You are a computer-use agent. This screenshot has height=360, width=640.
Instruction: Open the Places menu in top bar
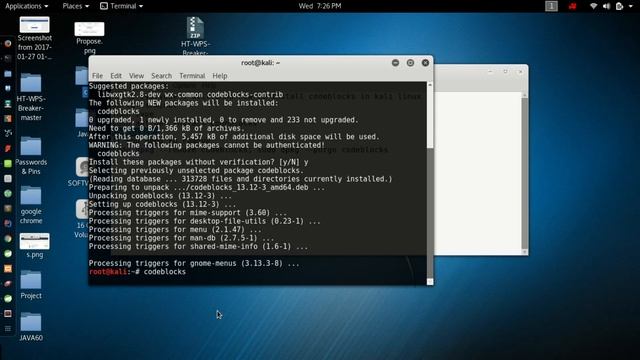pyautogui.click(x=76, y=6)
